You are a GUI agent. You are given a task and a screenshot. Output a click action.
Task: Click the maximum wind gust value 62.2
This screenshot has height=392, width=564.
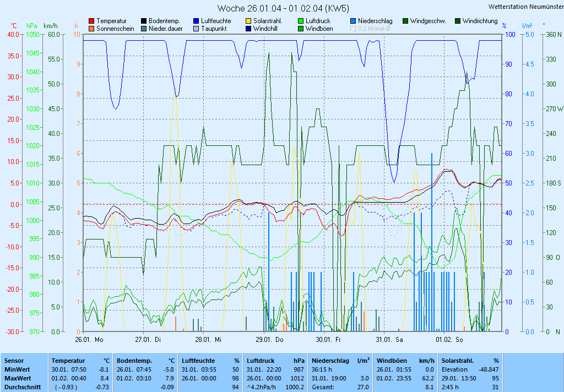pos(428,378)
